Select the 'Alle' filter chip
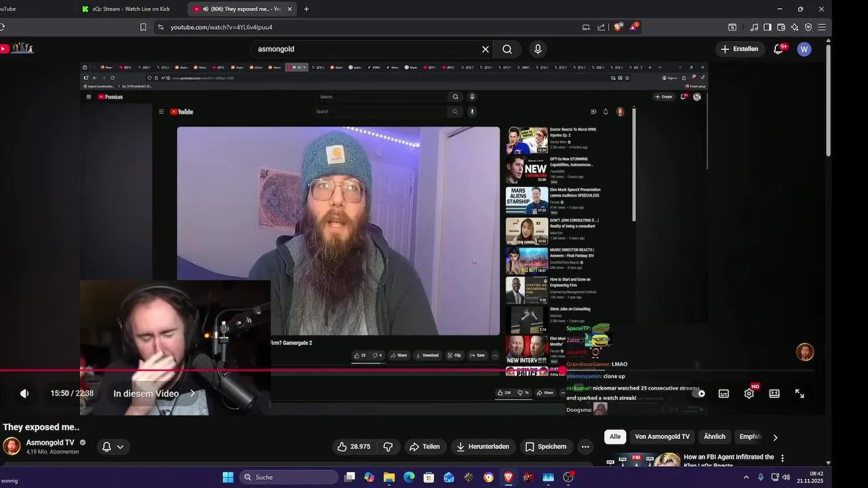This screenshot has width=868, height=488. click(x=615, y=436)
